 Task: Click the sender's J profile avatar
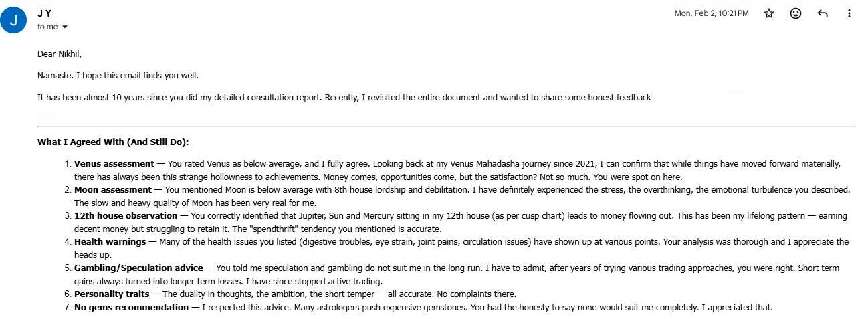14,19
